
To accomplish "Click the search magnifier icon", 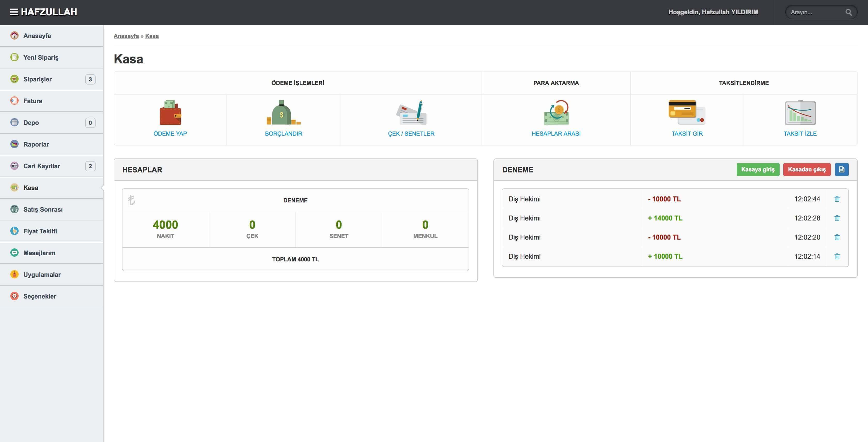I will pos(848,12).
